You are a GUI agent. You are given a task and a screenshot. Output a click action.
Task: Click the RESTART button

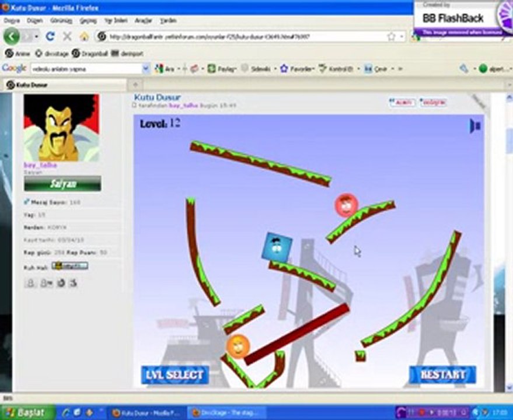pos(442,374)
